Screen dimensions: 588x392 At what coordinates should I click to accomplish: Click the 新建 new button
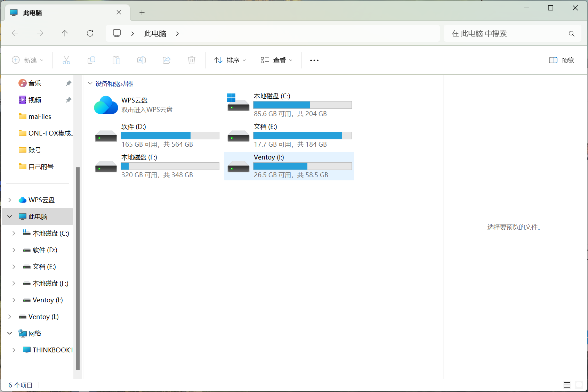(27, 60)
